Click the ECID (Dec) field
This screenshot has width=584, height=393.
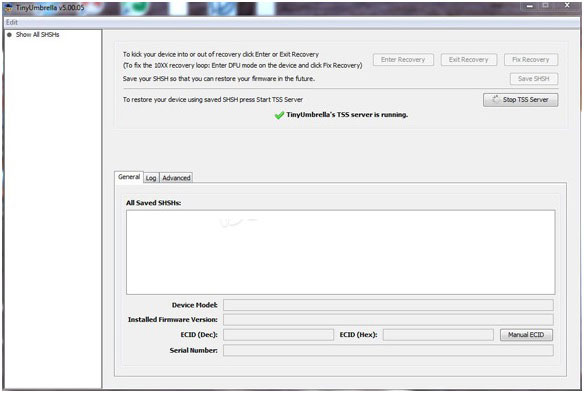[x=278, y=335]
